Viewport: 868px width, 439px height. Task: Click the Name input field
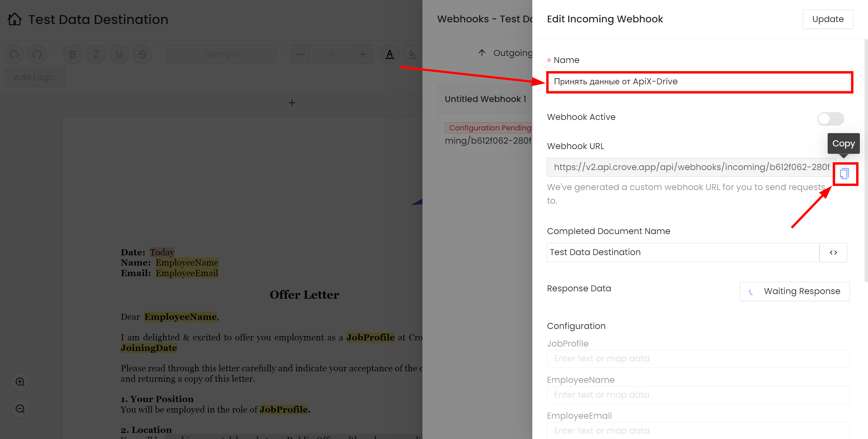coord(699,82)
